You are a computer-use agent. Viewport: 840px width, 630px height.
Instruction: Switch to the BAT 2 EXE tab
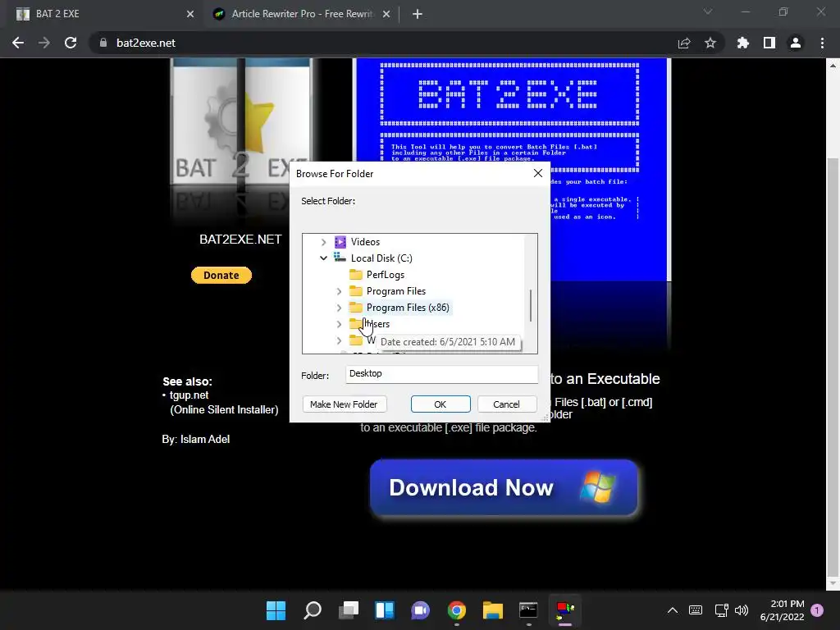(102, 14)
